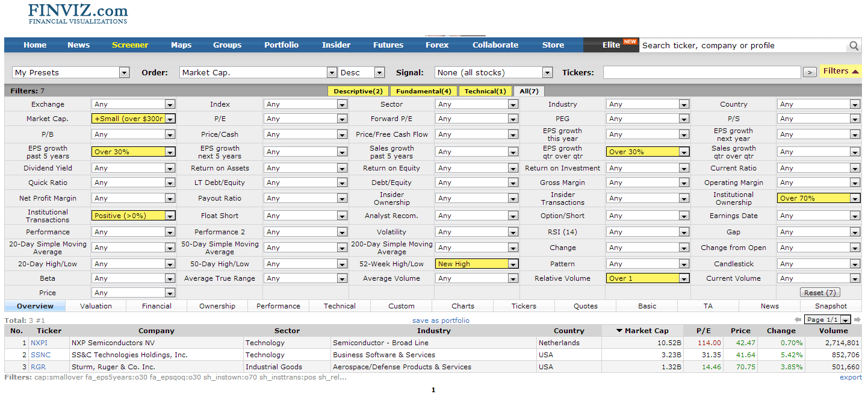
Task: Switch to the TA view tab
Action: (708, 306)
